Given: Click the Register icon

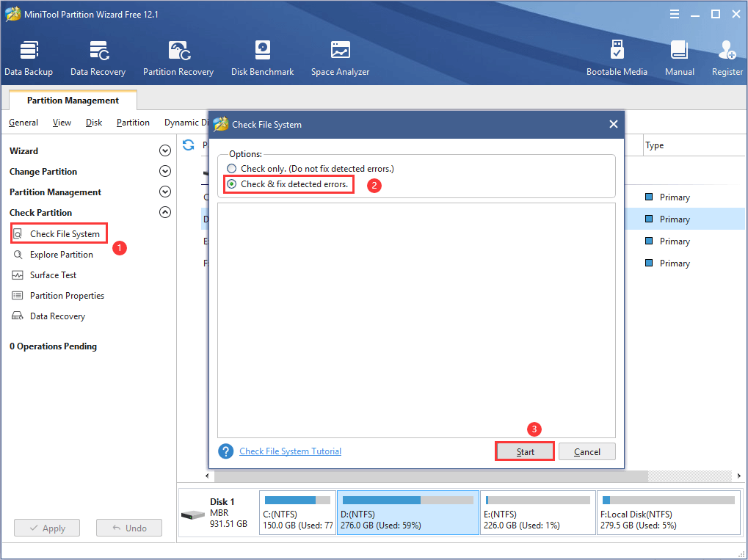Looking at the screenshot, I should (727, 50).
